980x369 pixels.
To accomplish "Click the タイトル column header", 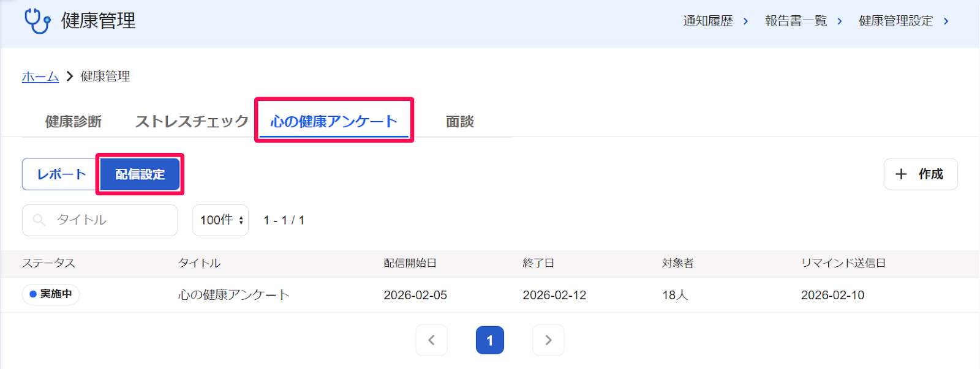I will (x=200, y=263).
